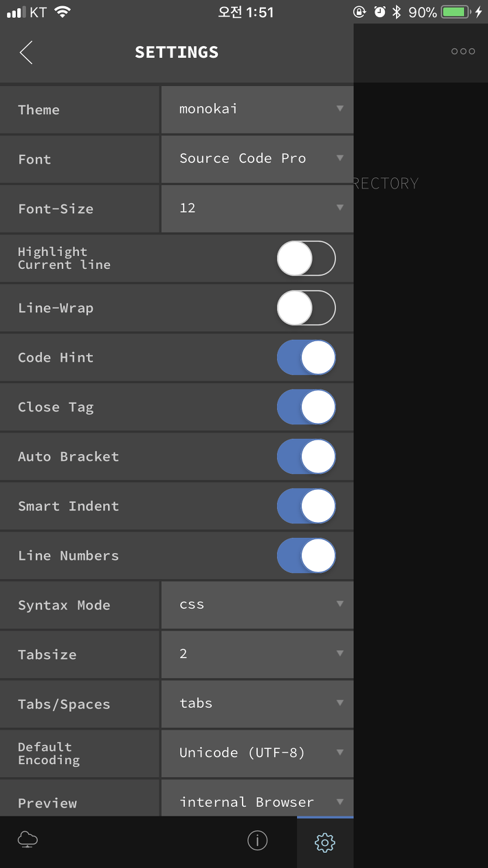Expand Font dropdown Source Code Pro
488x868 pixels.
pos(258,159)
